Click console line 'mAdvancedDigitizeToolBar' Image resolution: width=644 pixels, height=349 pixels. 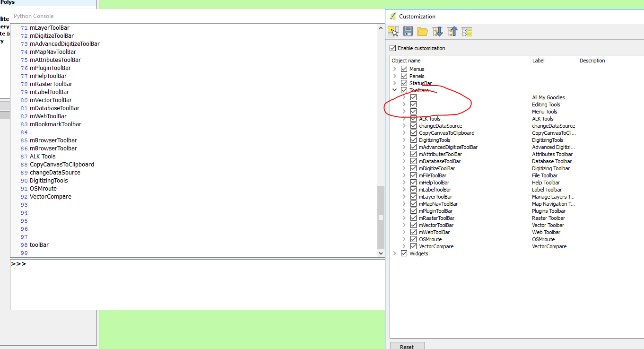pyautogui.click(x=65, y=44)
